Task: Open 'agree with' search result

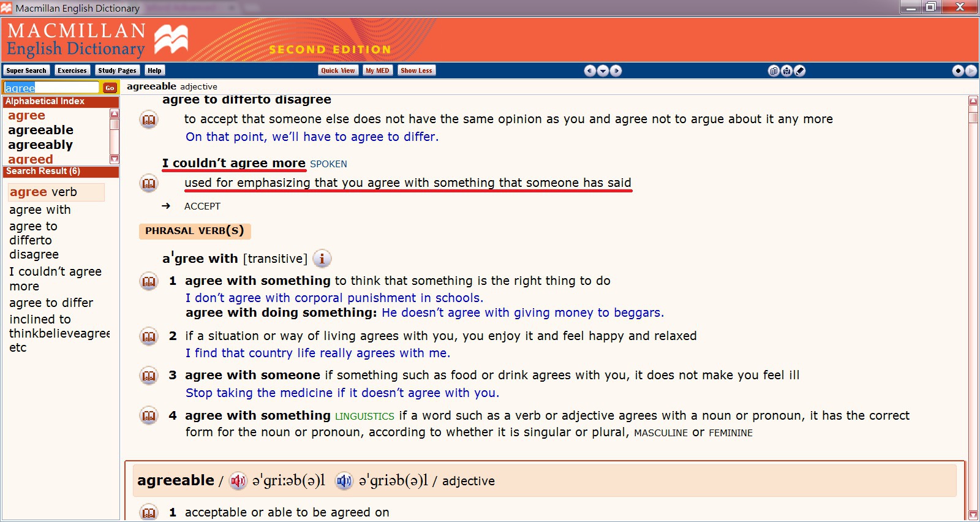Action: coord(40,210)
